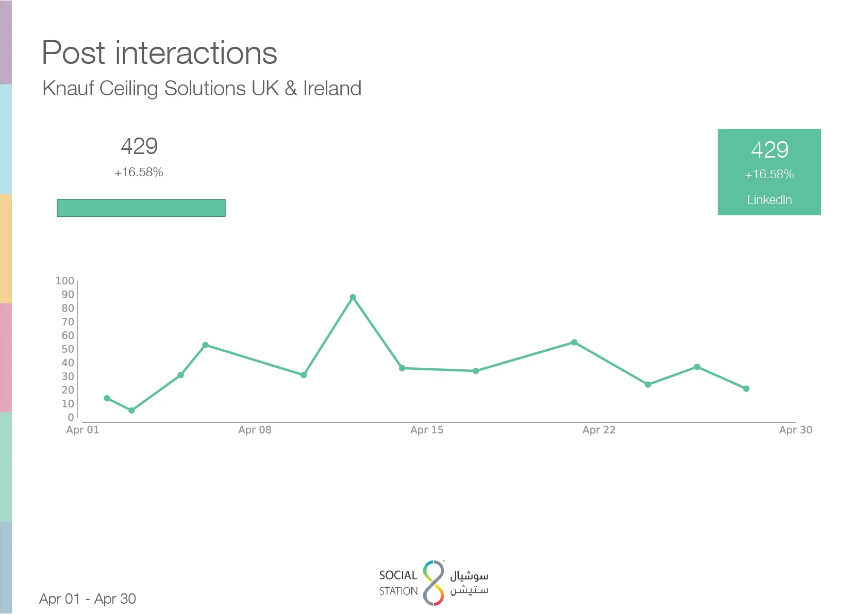868x614 pixels.
Task: Select the orange strip in the left sidebar
Action: click(6, 248)
